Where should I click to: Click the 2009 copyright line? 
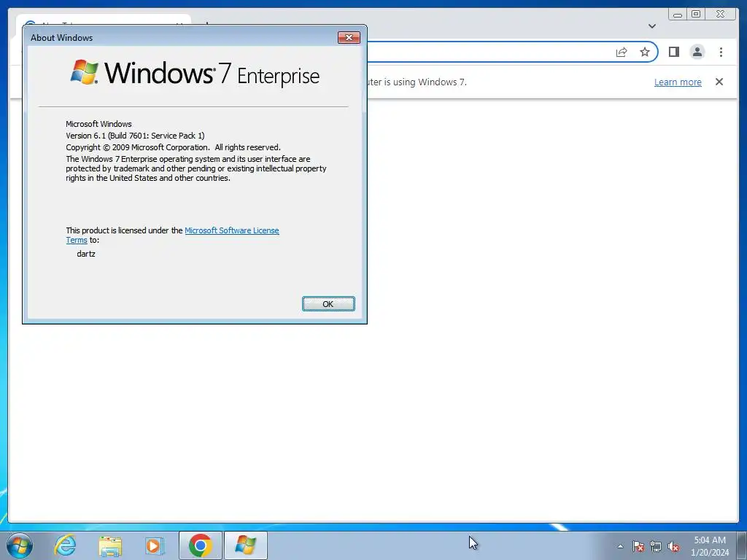tap(173, 147)
